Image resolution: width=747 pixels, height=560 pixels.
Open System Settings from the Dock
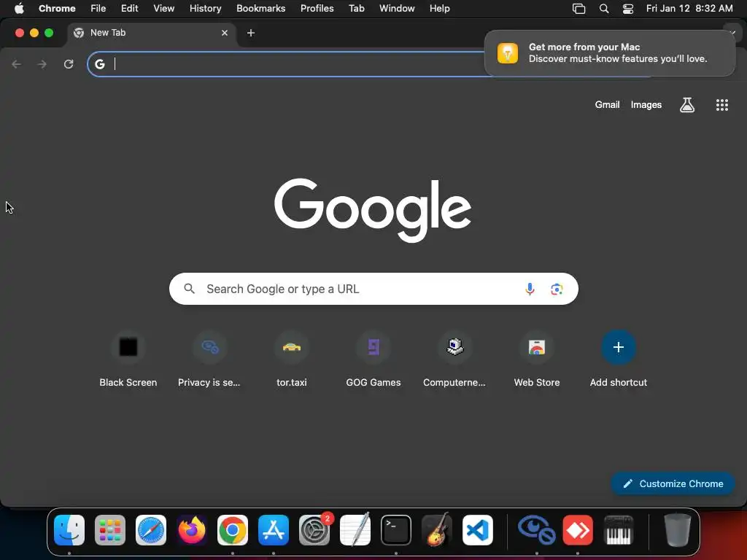[314, 530]
